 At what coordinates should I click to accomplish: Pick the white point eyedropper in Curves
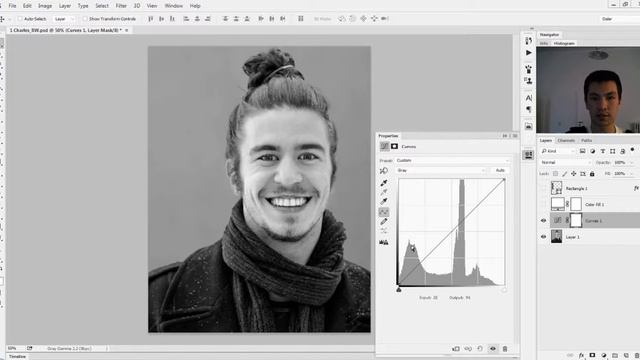point(384,202)
